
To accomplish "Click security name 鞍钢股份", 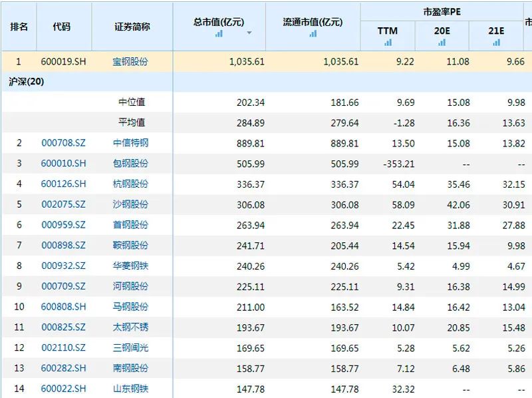I will [x=130, y=245].
